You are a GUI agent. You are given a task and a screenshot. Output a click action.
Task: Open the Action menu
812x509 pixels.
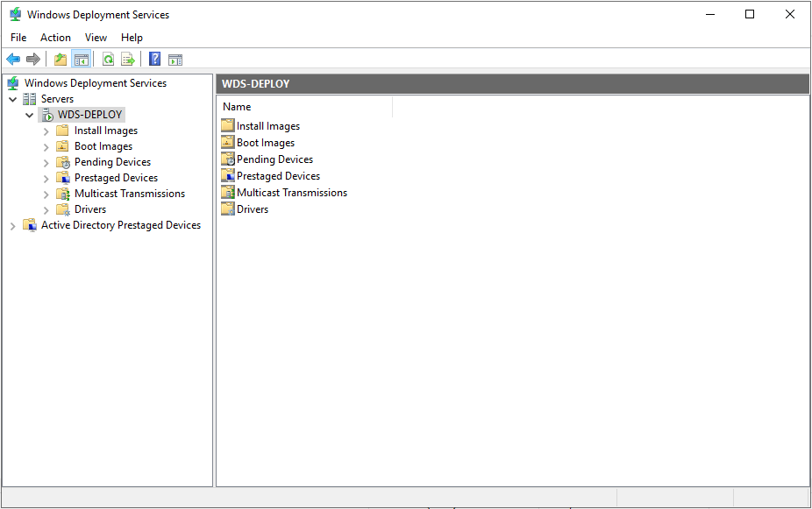click(x=55, y=38)
